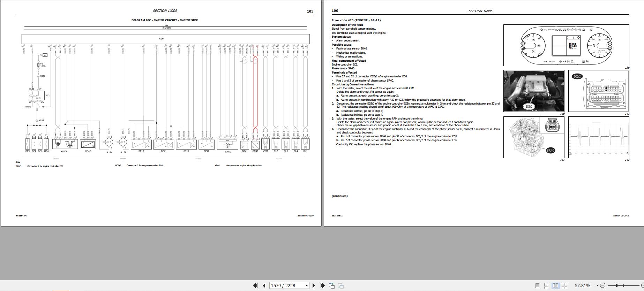Click the 57.81% zoom value

583,285
